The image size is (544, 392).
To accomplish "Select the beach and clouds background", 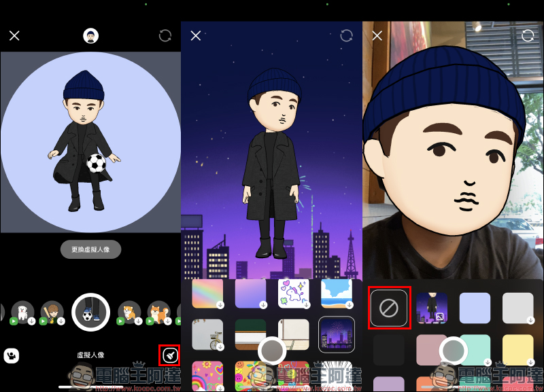I will click(337, 293).
